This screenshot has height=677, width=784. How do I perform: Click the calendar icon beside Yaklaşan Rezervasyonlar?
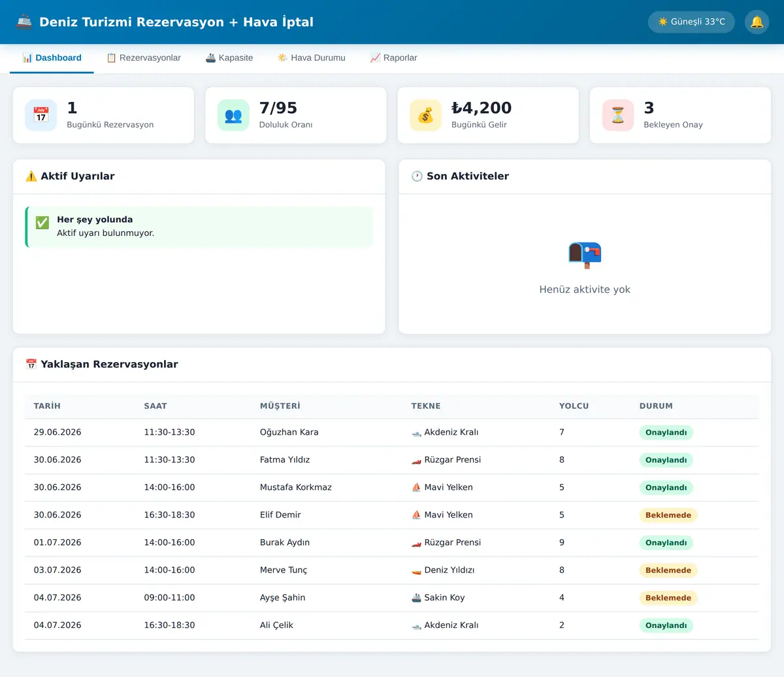(31, 364)
